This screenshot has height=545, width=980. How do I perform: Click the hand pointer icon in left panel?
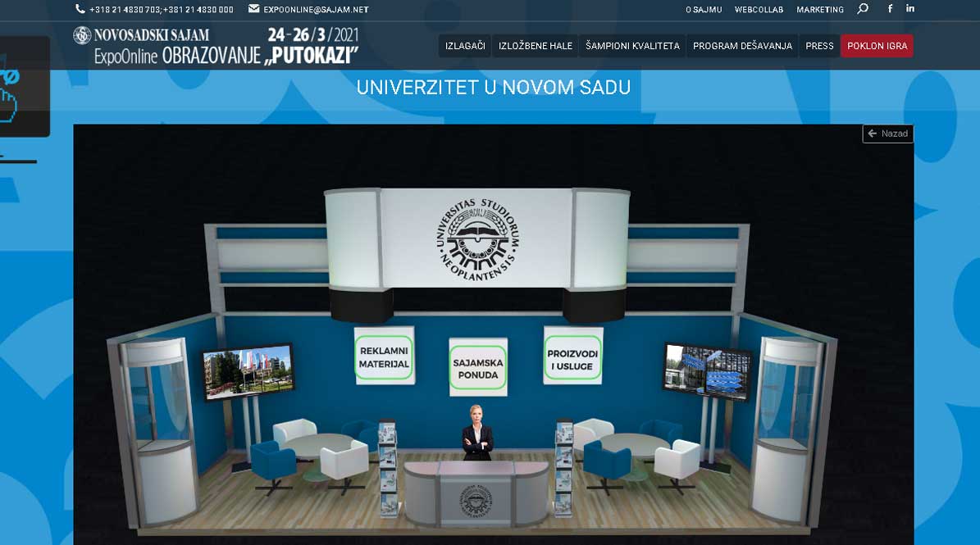point(8,106)
